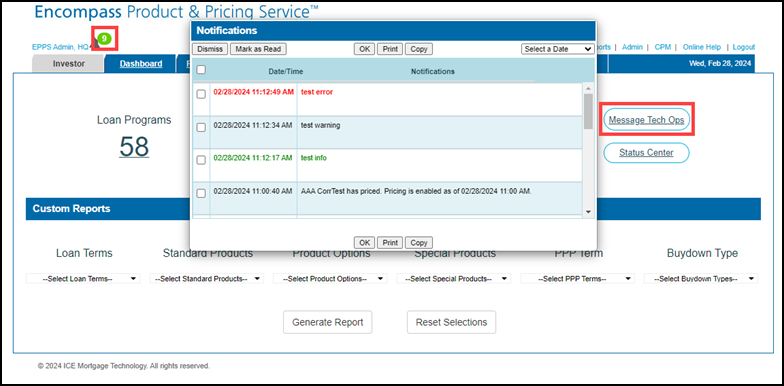This screenshot has height=386, width=784.
Task: Click the top OK button in Notifications
Action: (x=364, y=49)
